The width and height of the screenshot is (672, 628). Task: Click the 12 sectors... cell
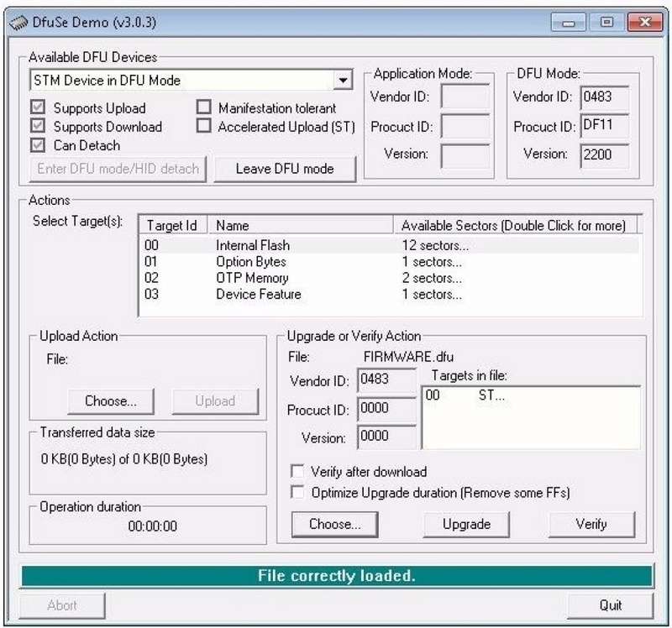click(x=435, y=245)
